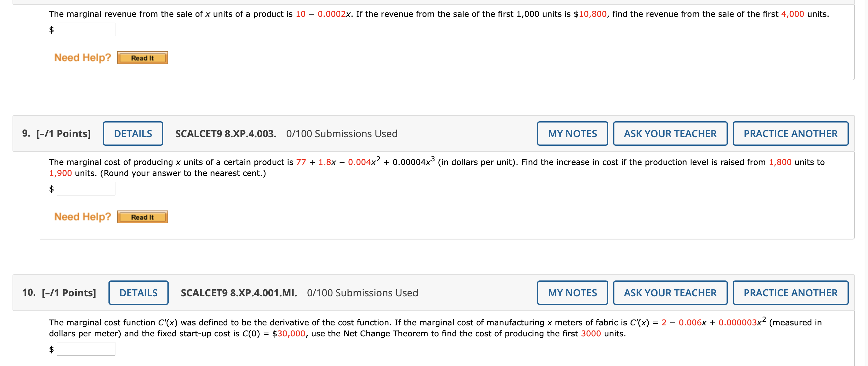868x366 pixels.
Task: Open Read It help for question 9
Action: coord(142,217)
